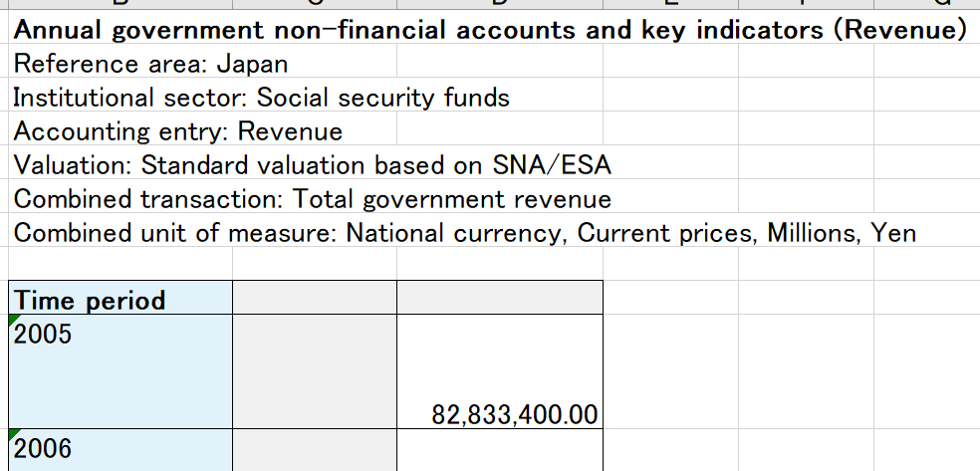The image size is (980, 471).
Task: Click "Combined transaction: Total government revenue" cell
Action: pyautogui.click(x=312, y=199)
